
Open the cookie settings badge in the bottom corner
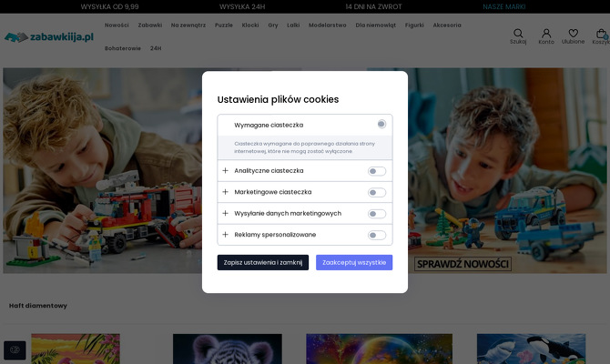point(15,350)
